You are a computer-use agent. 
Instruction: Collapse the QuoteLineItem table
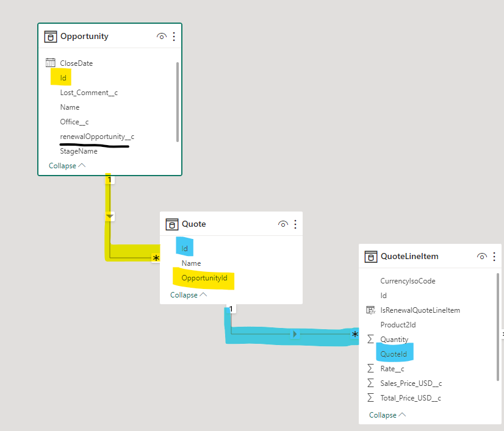[x=387, y=415]
